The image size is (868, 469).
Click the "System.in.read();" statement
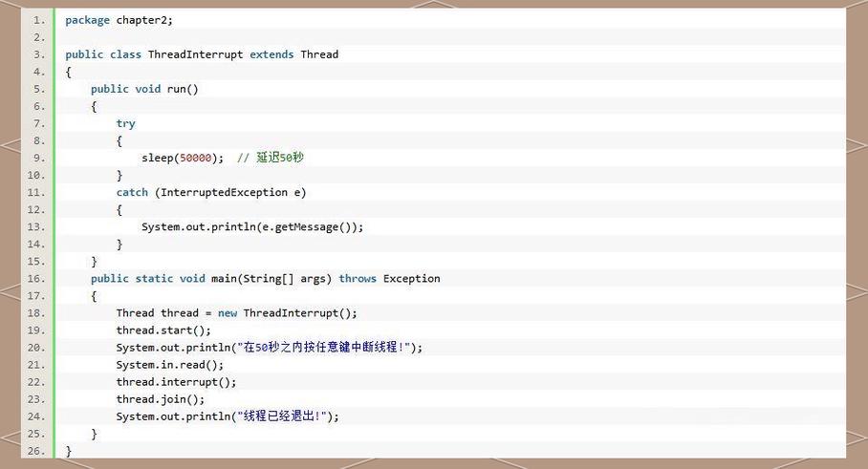[170, 365]
